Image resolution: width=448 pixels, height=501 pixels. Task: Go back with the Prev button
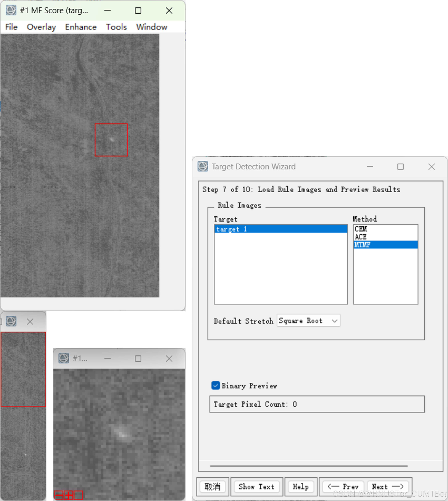[343, 486]
